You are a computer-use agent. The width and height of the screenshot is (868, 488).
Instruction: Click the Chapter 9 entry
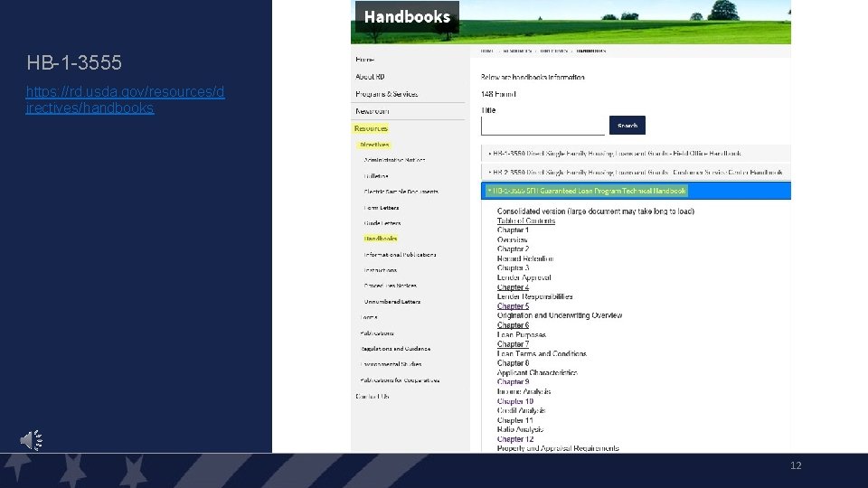(513, 381)
